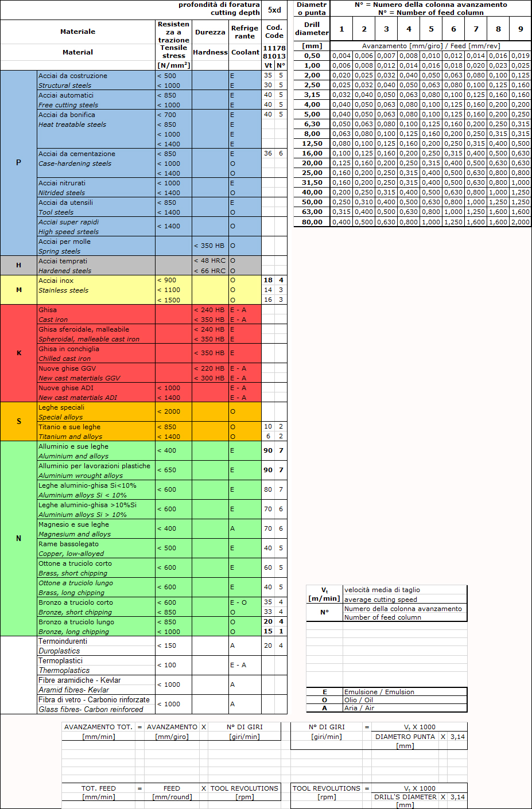
Task: Click the 'Free cutting steels' cell
Action: [96, 105]
